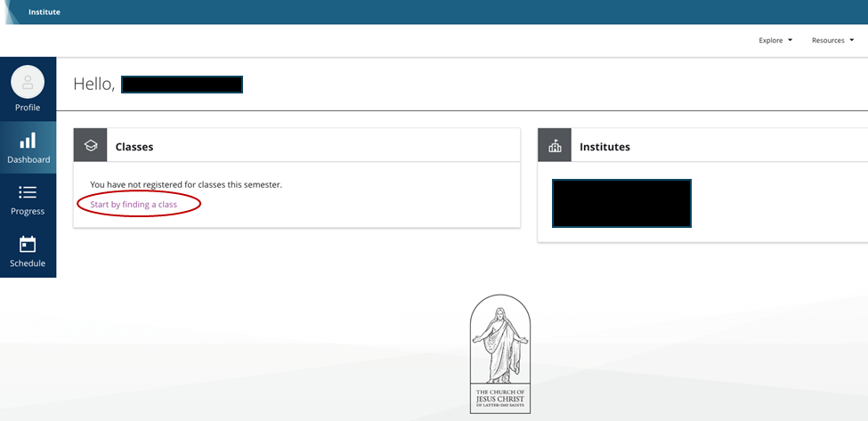868x421 pixels.
Task: Click the Institute title in header
Action: pos(45,12)
